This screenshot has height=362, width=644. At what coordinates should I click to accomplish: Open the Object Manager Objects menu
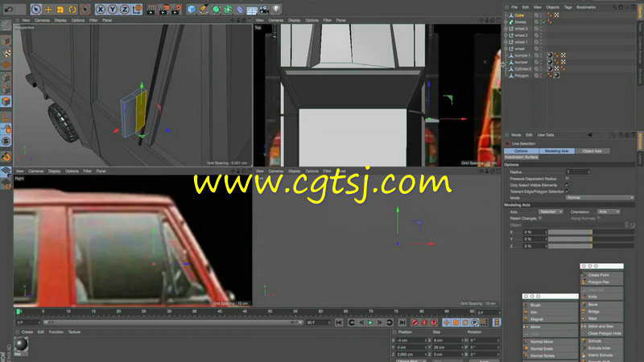coord(552,7)
